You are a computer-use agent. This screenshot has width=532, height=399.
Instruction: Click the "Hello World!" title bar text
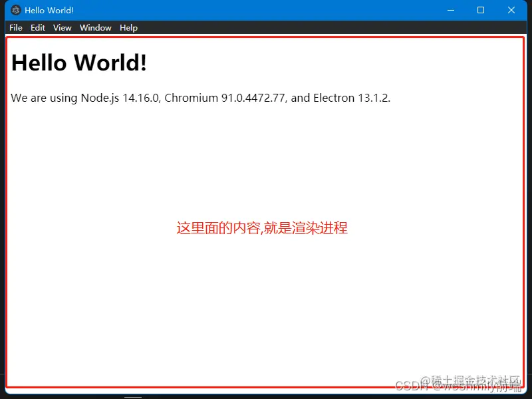coord(49,10)
